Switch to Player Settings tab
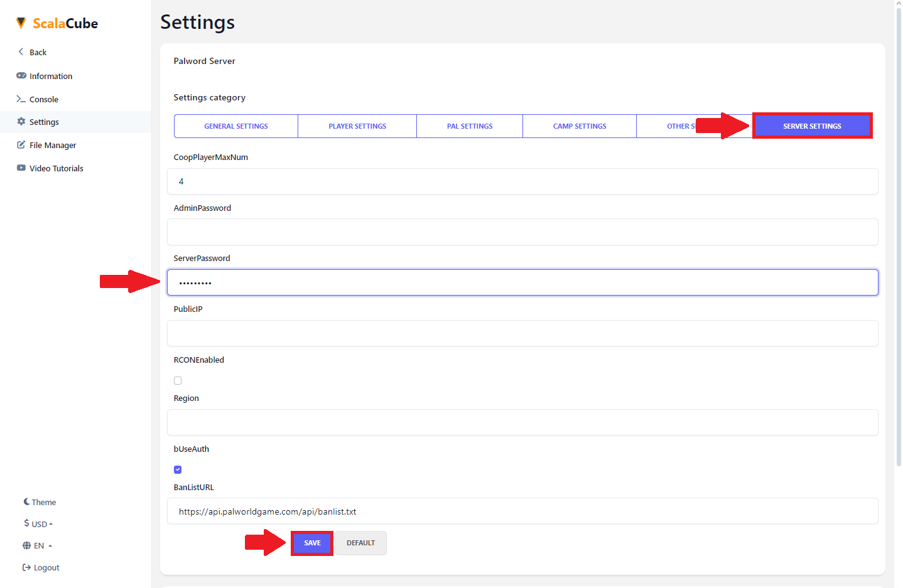Image resolution: width=903 pixels, height=588 pixels. click(x=357, y=126)
